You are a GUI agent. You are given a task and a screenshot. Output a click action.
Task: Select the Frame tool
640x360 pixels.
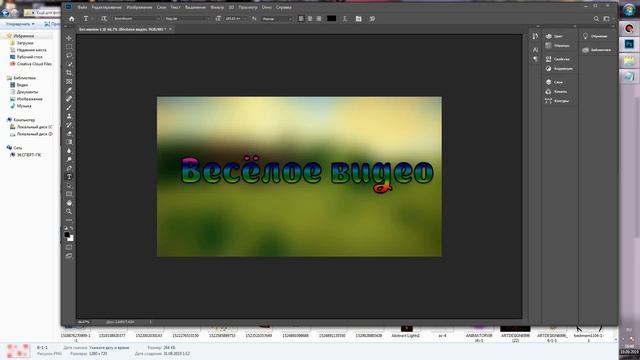[69, 81]
